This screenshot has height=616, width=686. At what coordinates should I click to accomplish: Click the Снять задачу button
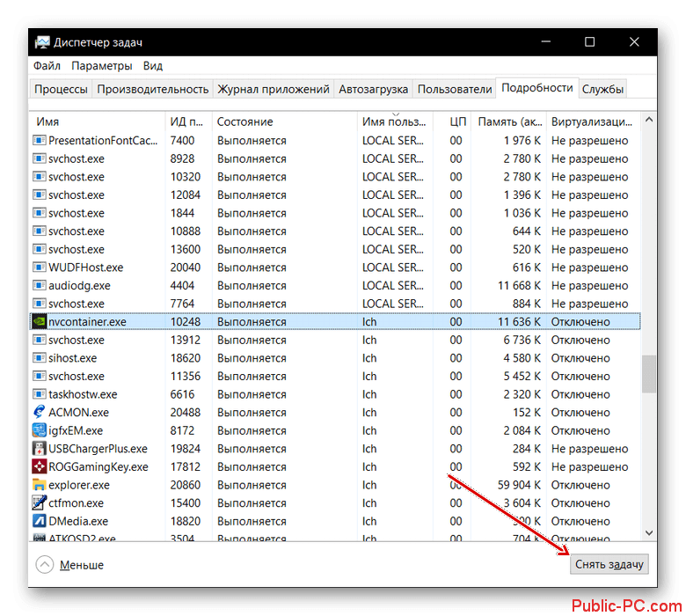[x=609, y=564]
